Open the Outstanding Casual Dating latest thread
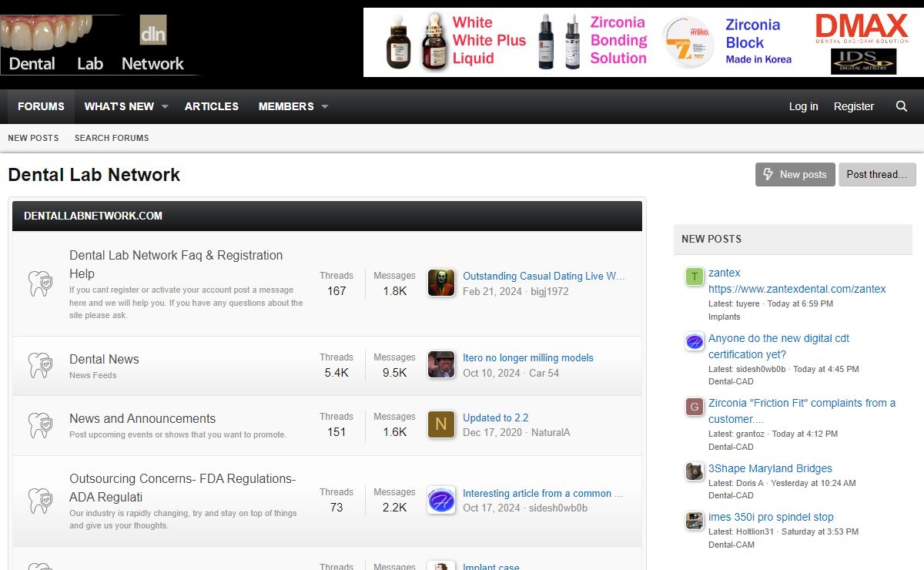This screenshot has width=924, height=570. click(544, 276)
